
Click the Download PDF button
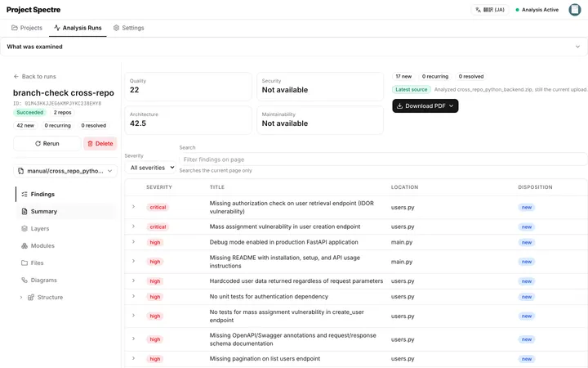(425, 105)
